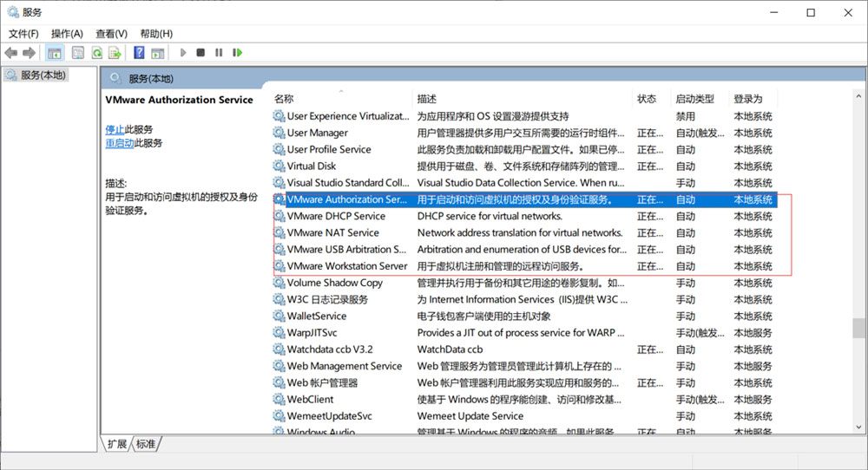Select the Visual Studio Standard Coll... row
Viewport: 868px width, 470px height.
[525, 182]
